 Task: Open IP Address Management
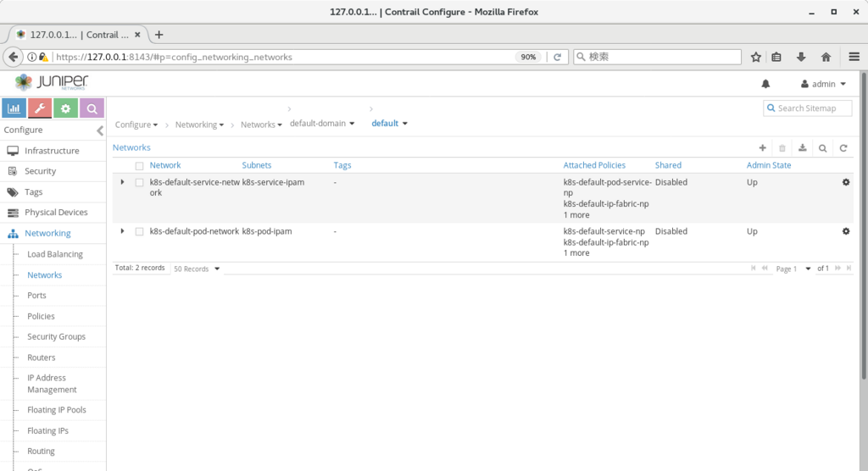pyautogui.click(x=52, y=384)
